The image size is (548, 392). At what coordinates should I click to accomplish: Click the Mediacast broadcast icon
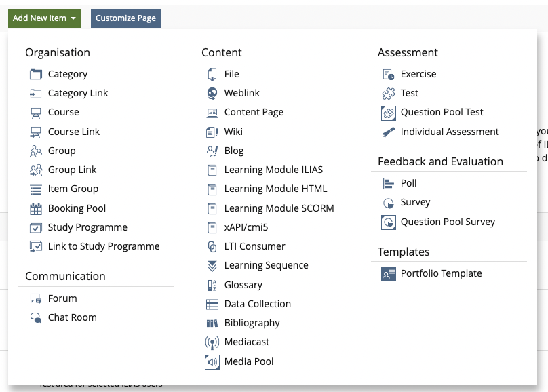pos(212,342)
